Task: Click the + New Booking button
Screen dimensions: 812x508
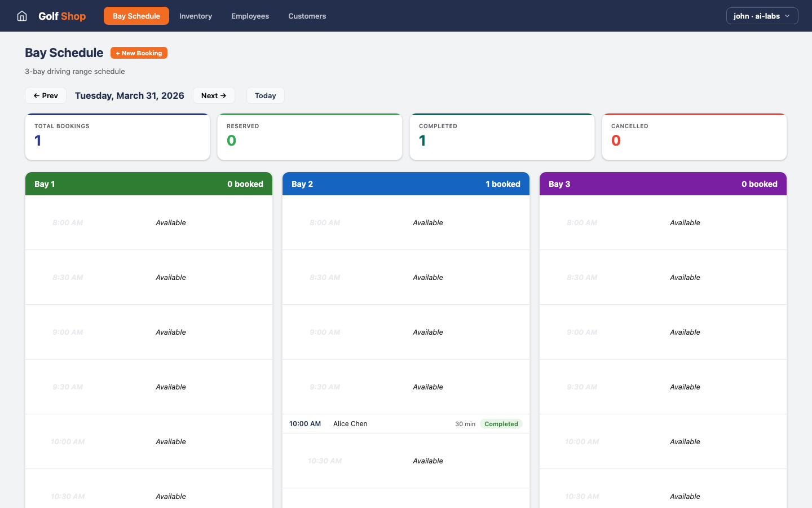Action: pos(139,53)
